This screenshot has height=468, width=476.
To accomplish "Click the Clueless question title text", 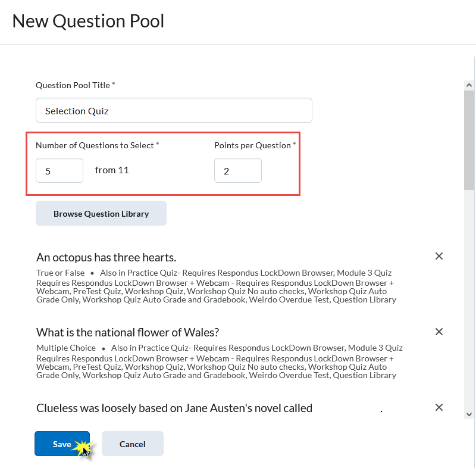I will tap(174, 408).
